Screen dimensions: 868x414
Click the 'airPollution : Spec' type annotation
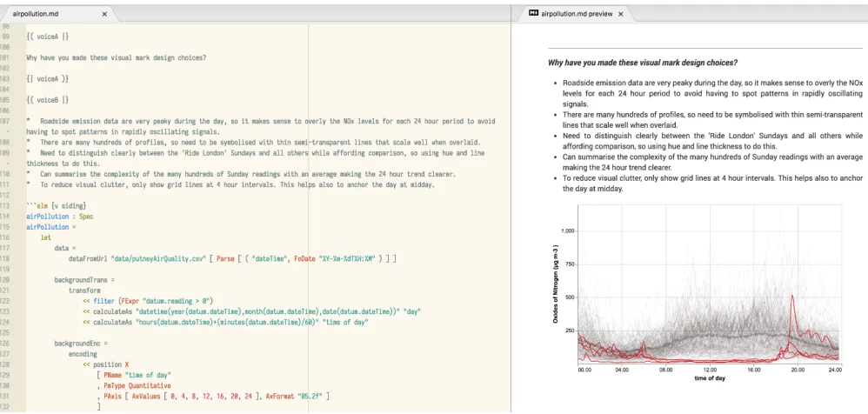point(60,217)
